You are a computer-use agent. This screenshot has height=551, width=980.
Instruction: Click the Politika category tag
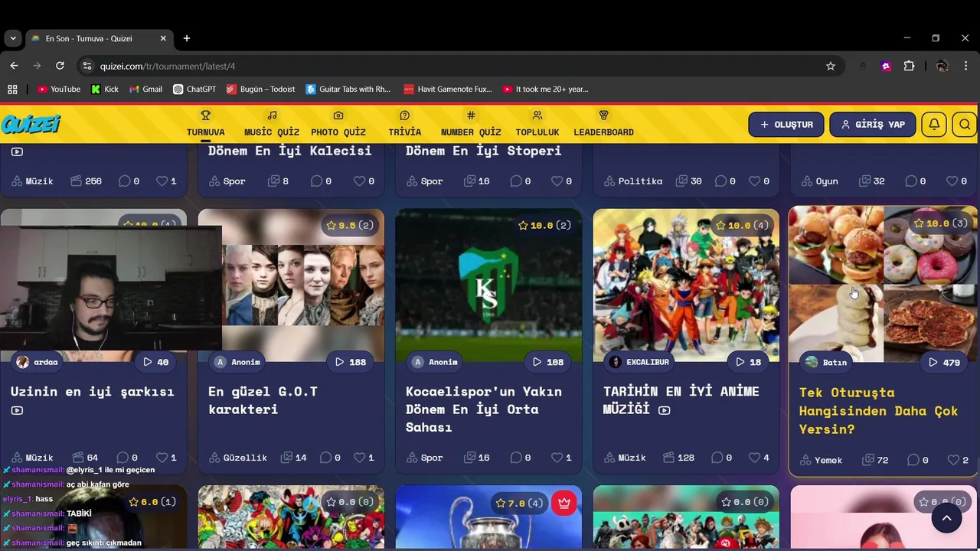click(x=632, y=181)
